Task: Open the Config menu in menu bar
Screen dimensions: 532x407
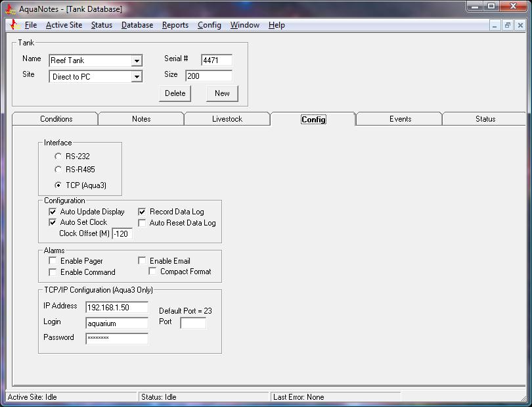Action: 210,25
